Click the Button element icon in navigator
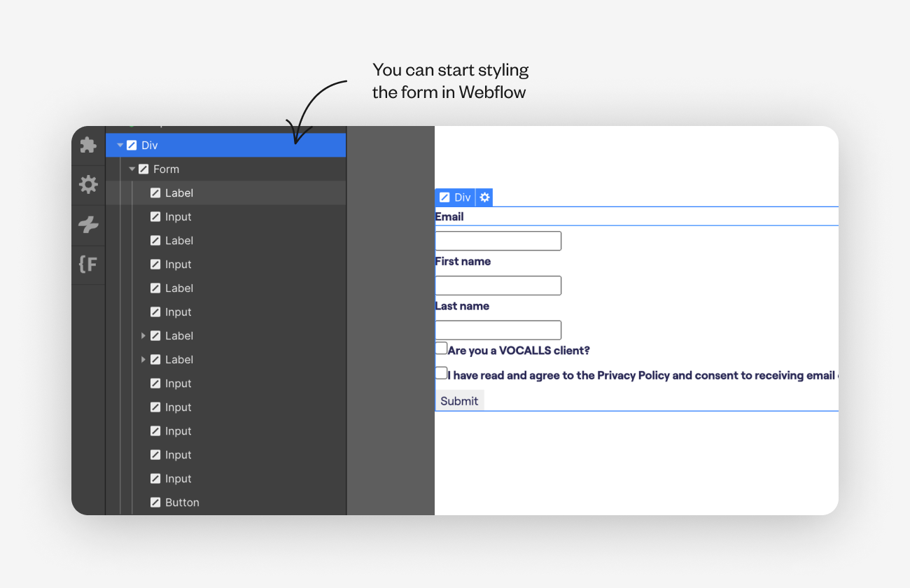Image resolution: width=910 pixels, height=588 pixels. 155,502
